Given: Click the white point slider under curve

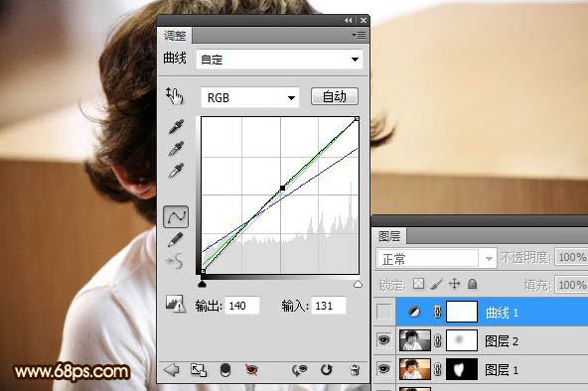Looking at the screenshot, I should (x=358, y=285).
